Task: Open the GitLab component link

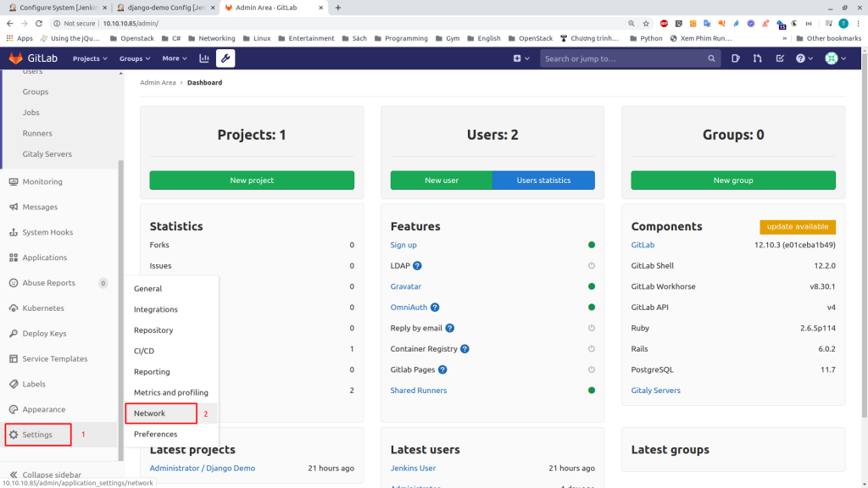Action: (643, 245)
